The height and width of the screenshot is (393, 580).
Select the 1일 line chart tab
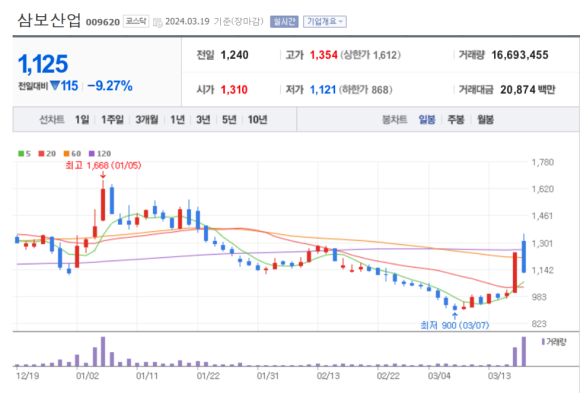(82, 120)
